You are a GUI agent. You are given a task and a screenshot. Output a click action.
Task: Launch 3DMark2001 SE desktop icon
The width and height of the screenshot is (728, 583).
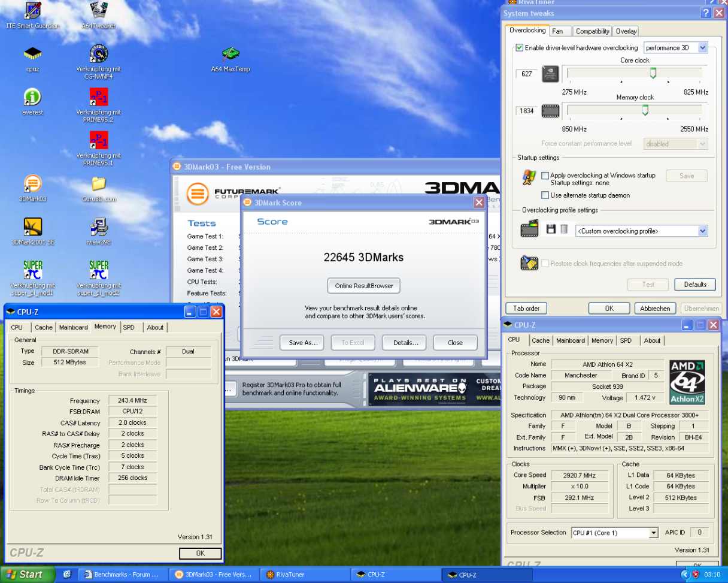[x=32, y=226]
